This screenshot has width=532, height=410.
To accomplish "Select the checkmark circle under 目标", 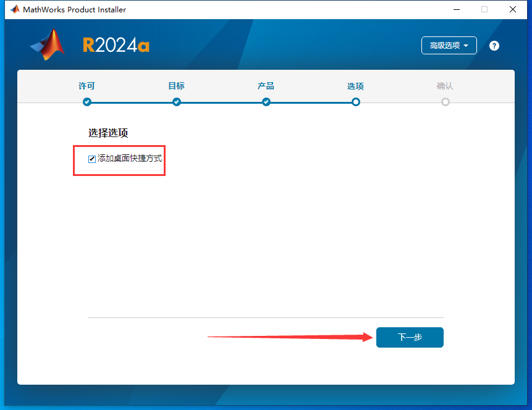I will [176, 102].
